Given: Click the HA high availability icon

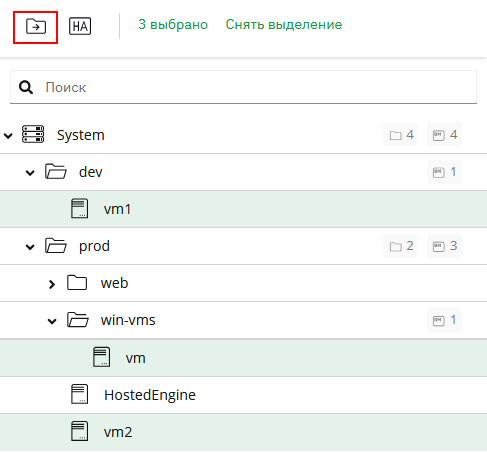Looking at the screenshot, I should (80, 26).
